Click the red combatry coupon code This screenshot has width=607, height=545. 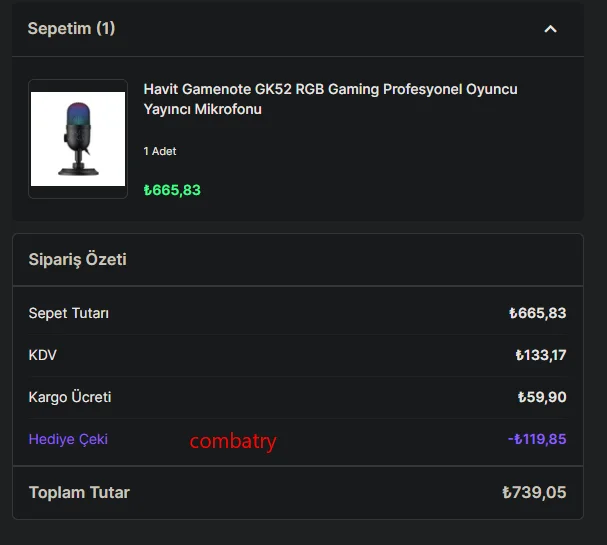[233, 441]
